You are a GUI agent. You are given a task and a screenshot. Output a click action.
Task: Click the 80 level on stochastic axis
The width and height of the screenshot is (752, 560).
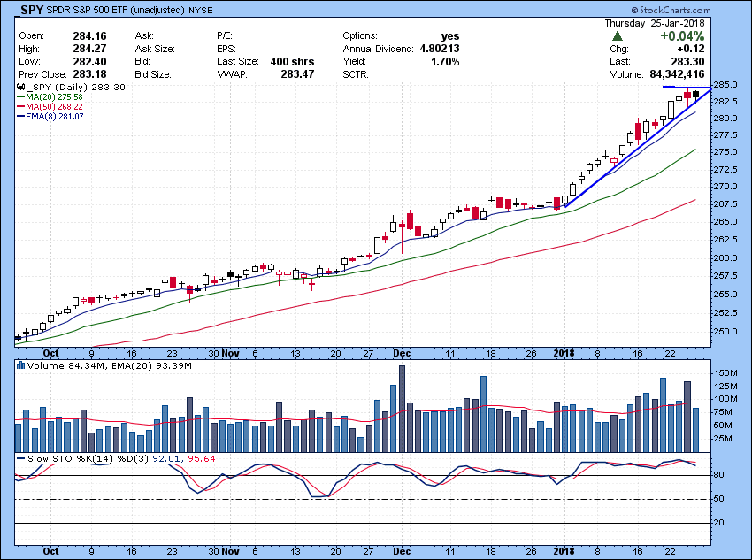click(718, 476)
